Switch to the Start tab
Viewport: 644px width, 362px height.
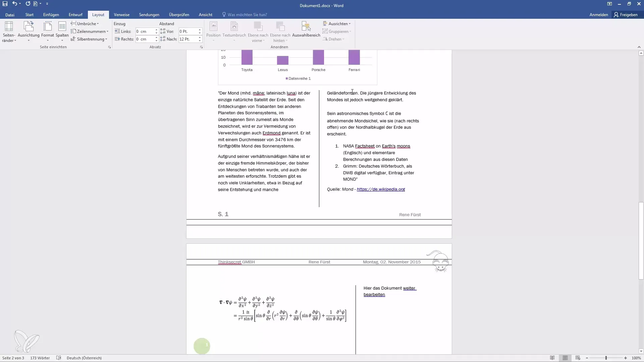coord(30,15)
